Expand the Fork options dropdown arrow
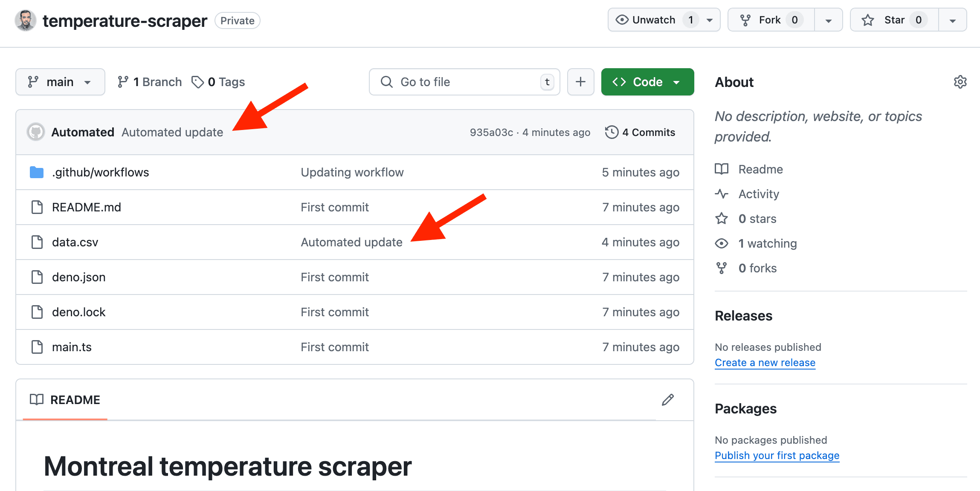 (828, 20)
